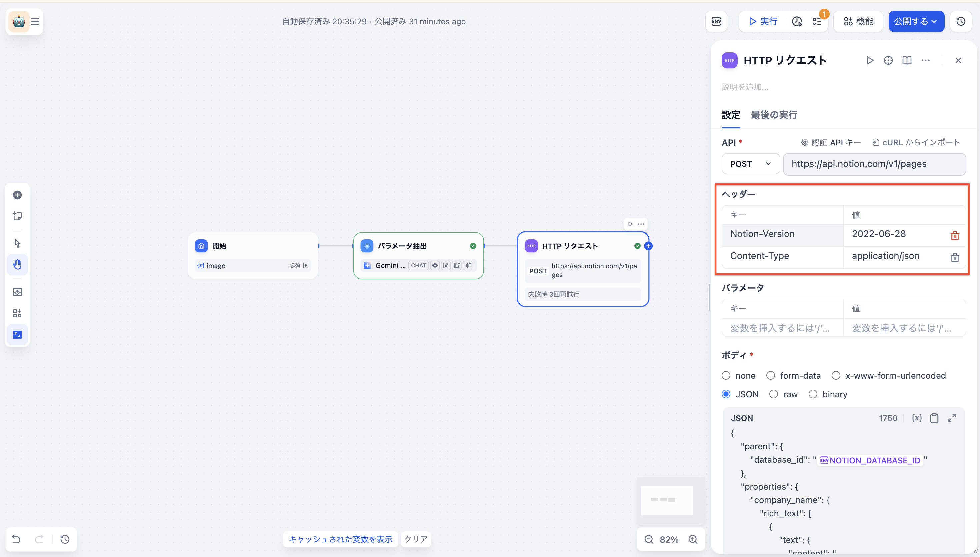This screenshot has width=980, height=557.
Task: Open the POST method dropdown
Action: pos(750,164)
